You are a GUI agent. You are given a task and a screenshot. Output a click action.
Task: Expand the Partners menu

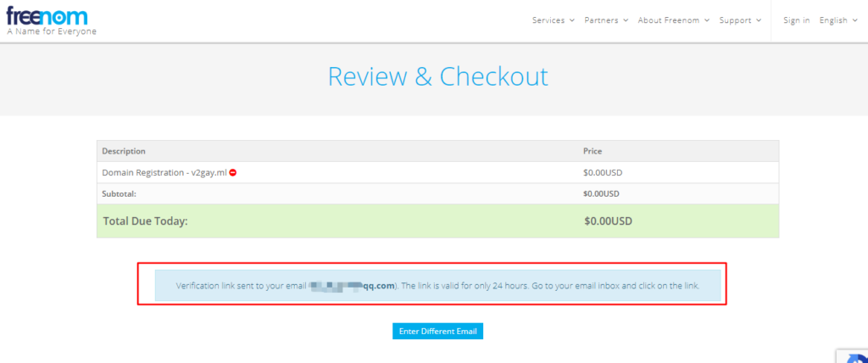click(x=606, y=20)
